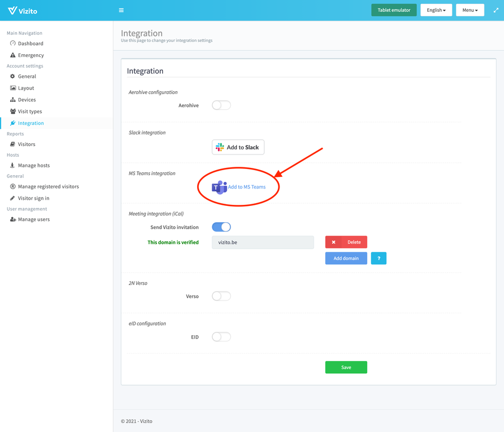Go to Manage registered visitors
This screenshot has height=432, width=504.
pos(48,186)
